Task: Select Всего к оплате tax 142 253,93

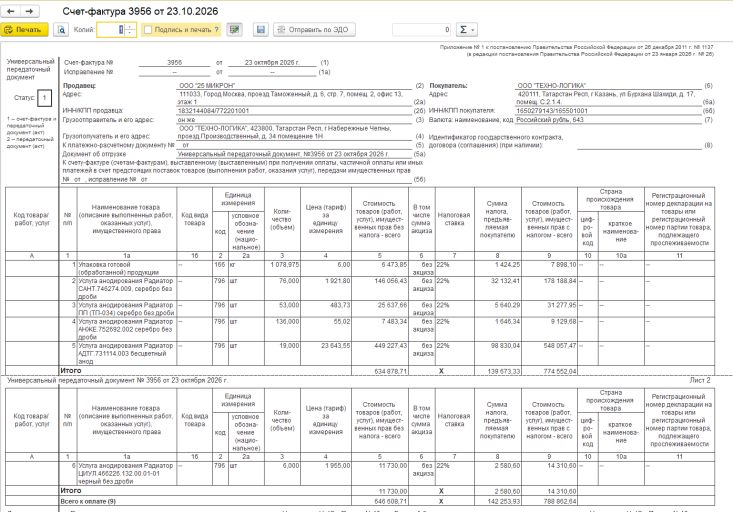Action: tap(497, 501)
